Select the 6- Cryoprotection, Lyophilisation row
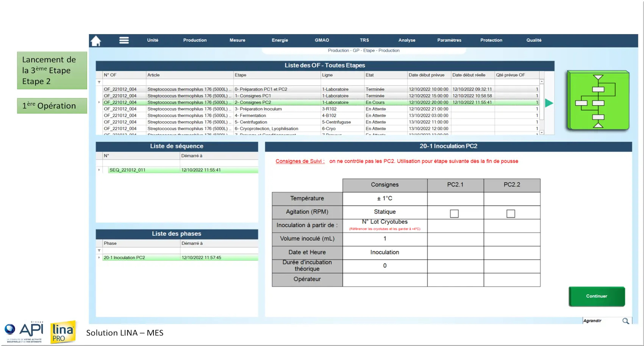The height and width of the screenshot is (346, 644). pyautogui.click(x=320, y=129)
